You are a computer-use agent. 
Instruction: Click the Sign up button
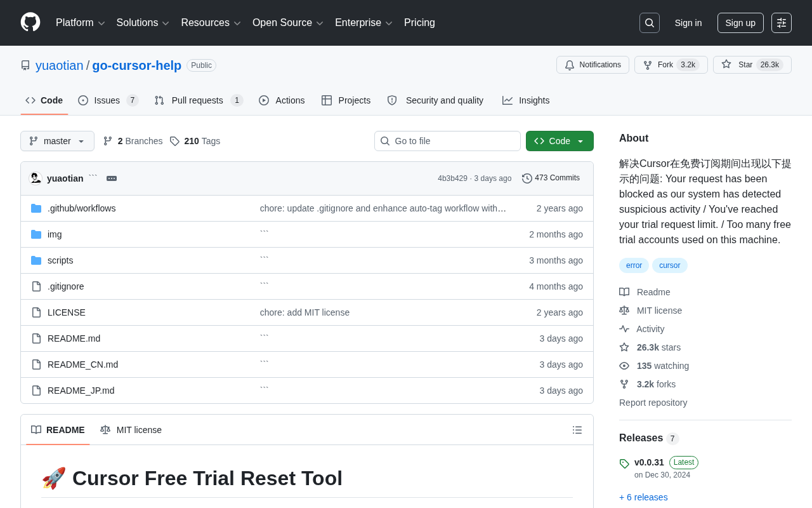(x=740, y=23)
